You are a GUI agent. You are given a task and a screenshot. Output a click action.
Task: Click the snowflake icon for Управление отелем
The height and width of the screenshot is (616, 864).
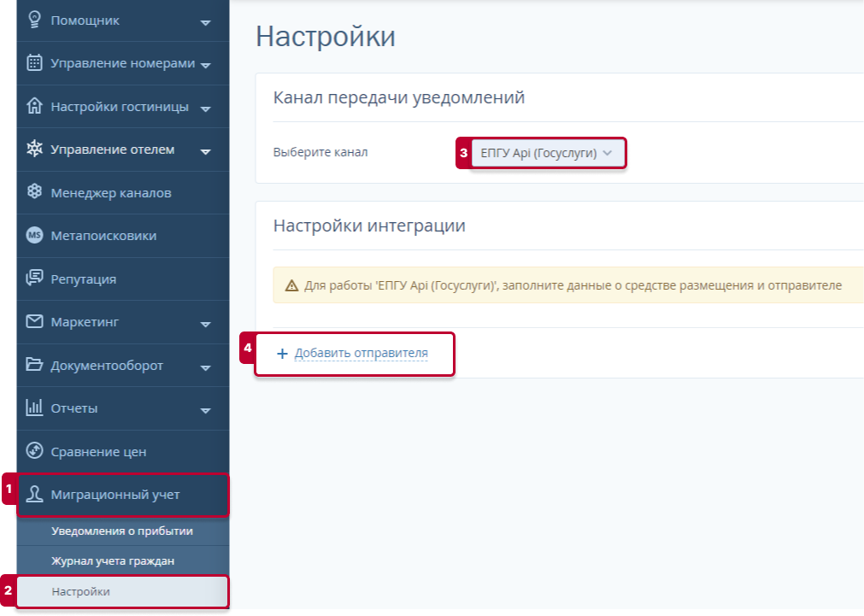(x=34, y=148)
